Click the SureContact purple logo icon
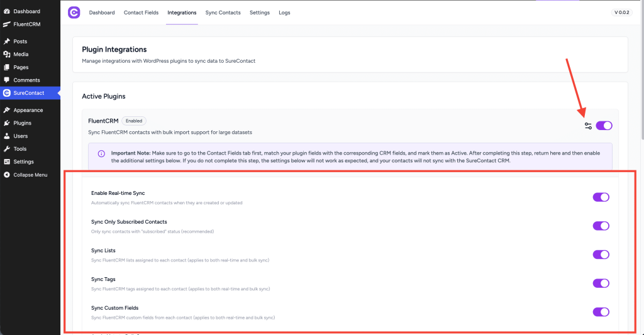Viewport: 644px width, 335px height. click(74, 13)
